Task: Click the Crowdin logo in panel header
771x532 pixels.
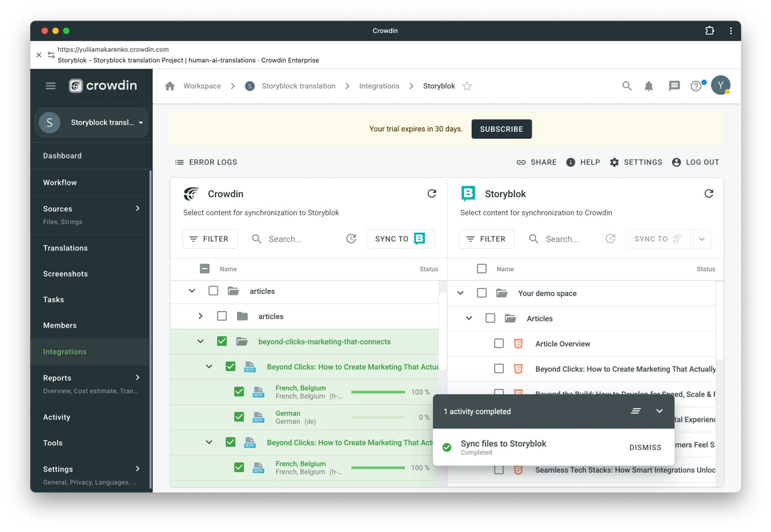Action: click(x=191, y=194)
